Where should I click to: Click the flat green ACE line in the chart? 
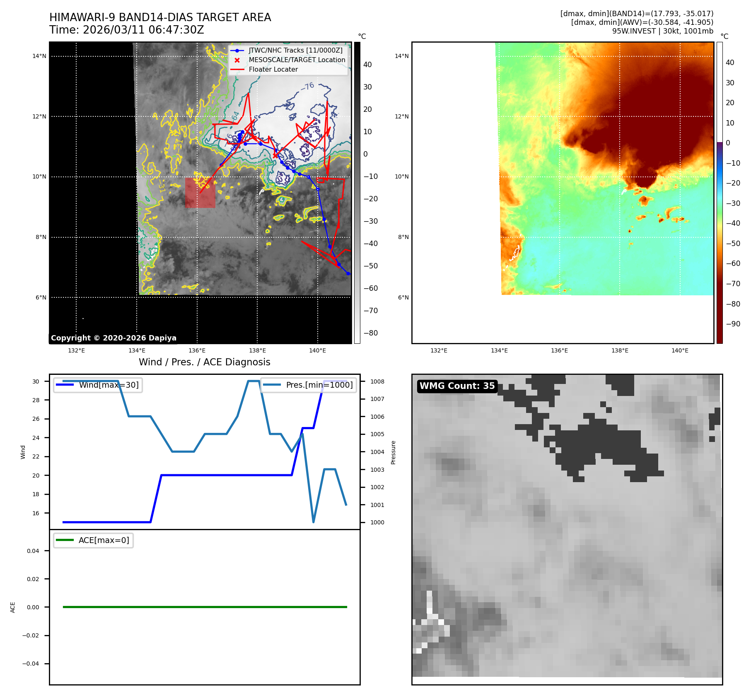coord(205,607)
